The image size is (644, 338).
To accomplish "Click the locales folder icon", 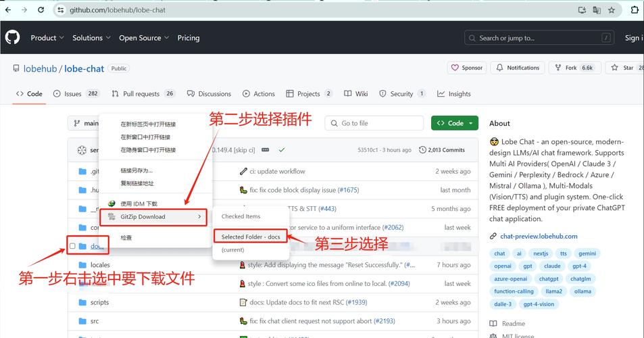I will (82, 265).
